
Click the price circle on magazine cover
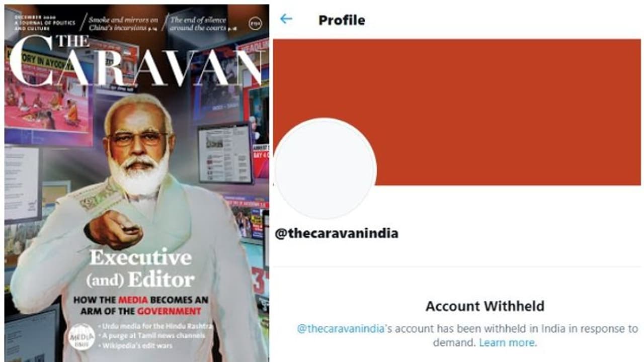255,23
